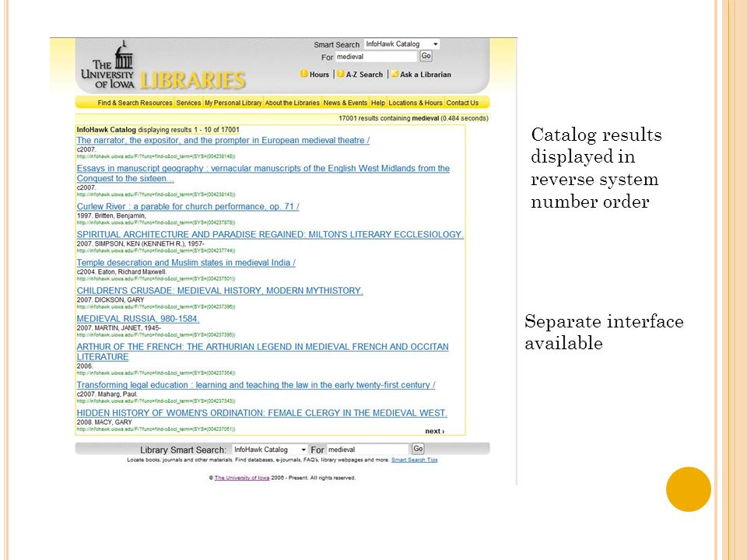Open The University of Iowa footer link
Screen dimensions: 747x560
point(242,478)
